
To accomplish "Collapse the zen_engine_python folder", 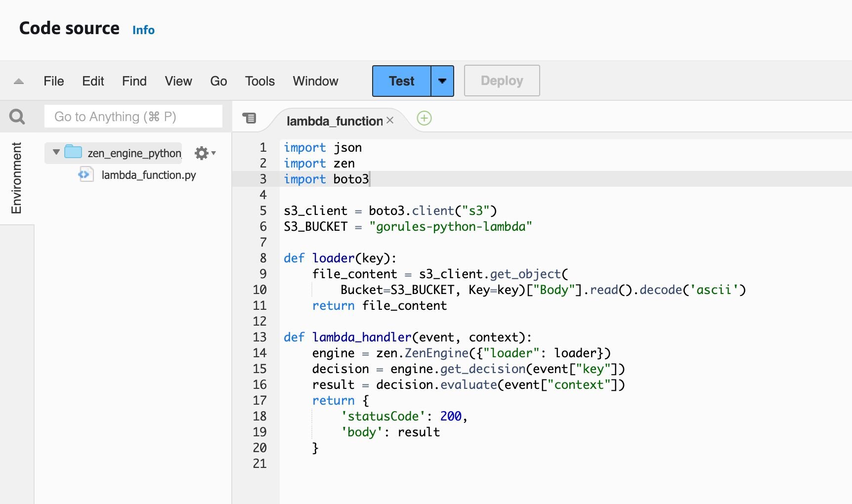I will 55,152.
